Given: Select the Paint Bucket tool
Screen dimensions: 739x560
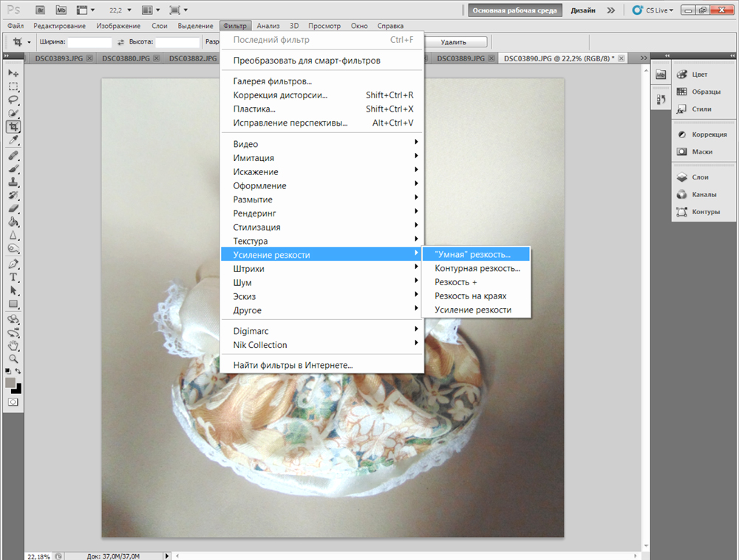Looking at the screenshot, I should pos(13,222).
